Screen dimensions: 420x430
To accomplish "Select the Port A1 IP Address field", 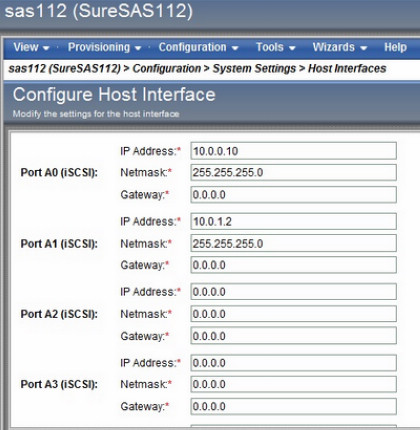I will (x=294, y=221).
